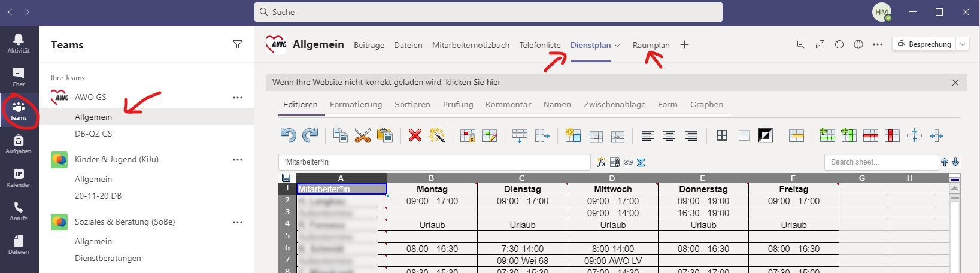This screenshot has height=273, width=980.
Task: Click the black and white swap colors icon
Action: [766, 135]
